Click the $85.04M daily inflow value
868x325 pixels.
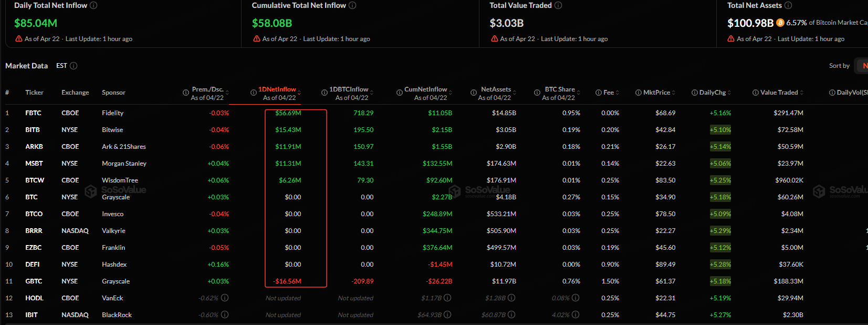(x=36, y=23)
